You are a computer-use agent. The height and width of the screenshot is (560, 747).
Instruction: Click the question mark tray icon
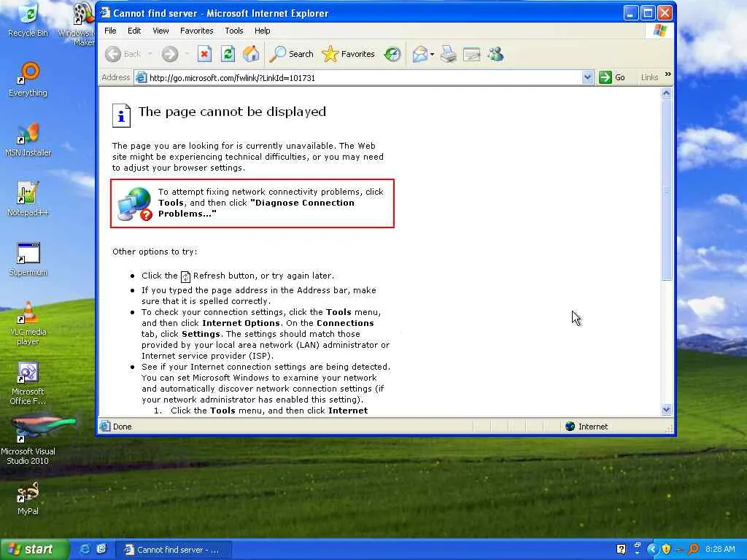621,549
